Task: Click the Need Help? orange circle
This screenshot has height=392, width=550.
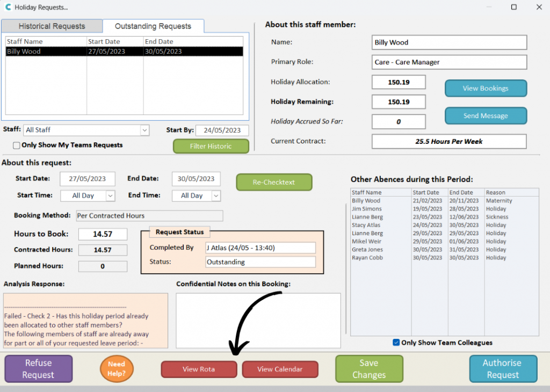Action: 117,368
